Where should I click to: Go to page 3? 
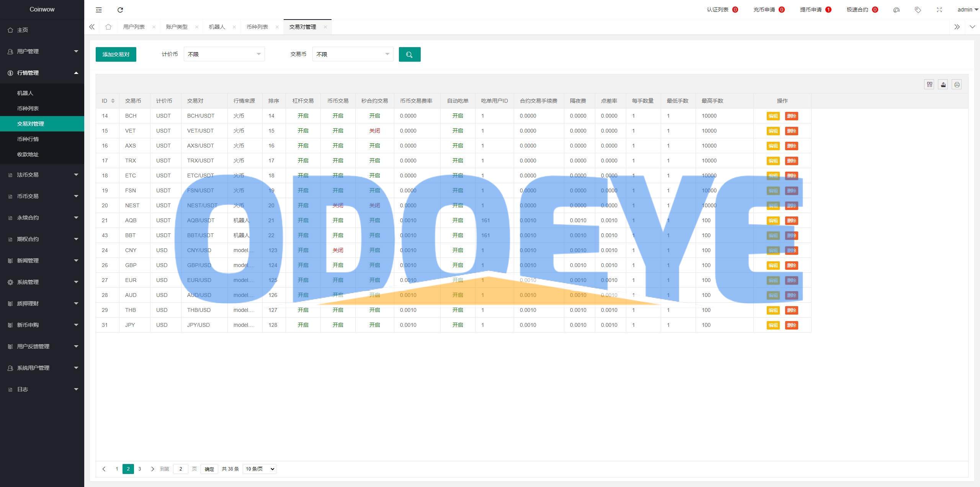coord(140,469)
